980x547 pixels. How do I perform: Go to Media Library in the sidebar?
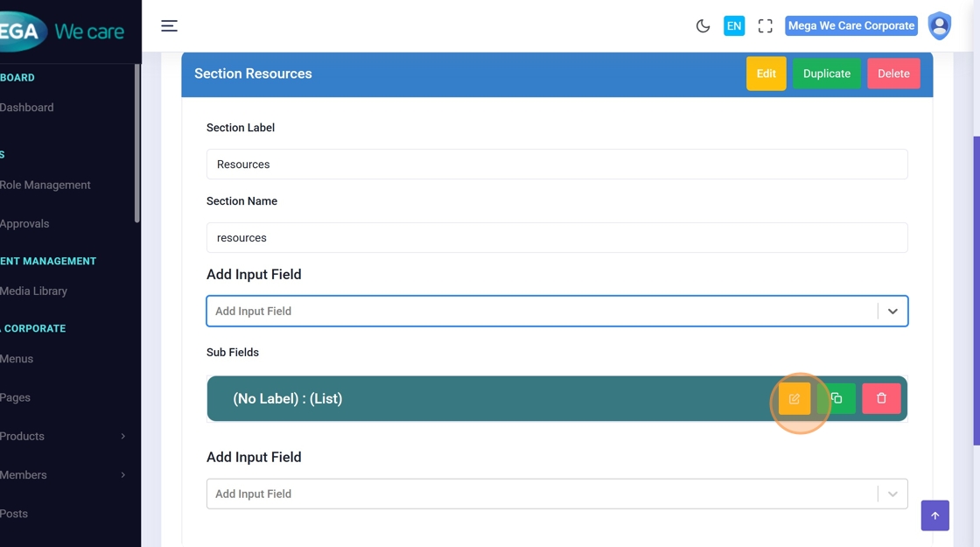click(34, 291)
